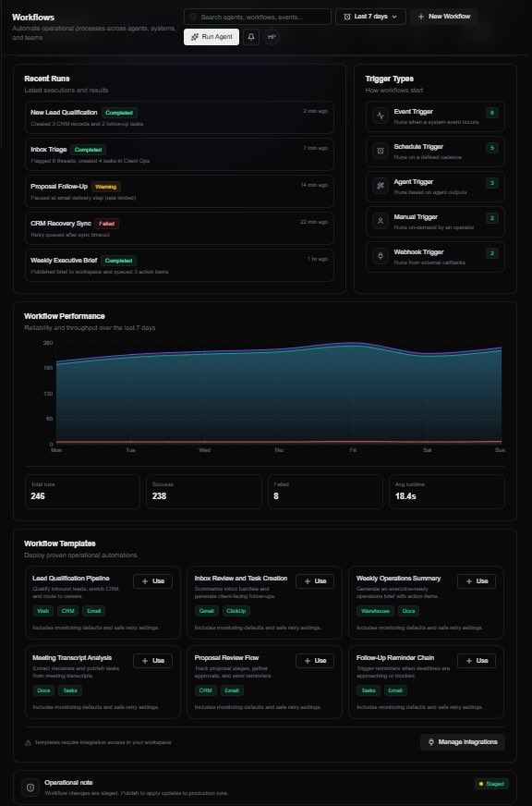Click the Total runs 246 stat
532x806 pixels.
pos(82,492)
